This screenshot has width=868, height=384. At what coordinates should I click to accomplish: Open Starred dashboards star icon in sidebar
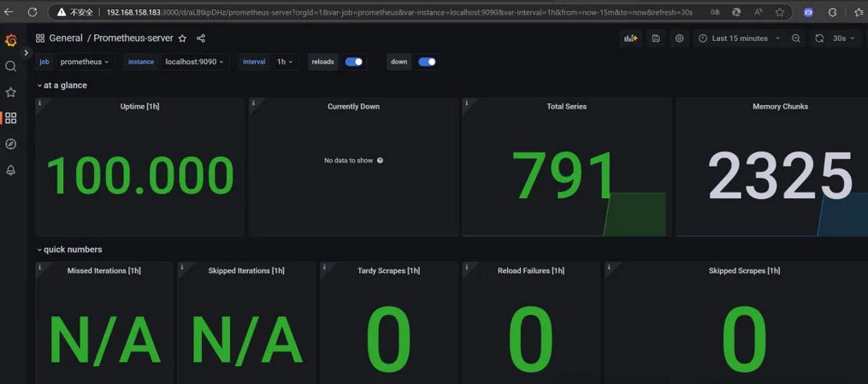10,92
